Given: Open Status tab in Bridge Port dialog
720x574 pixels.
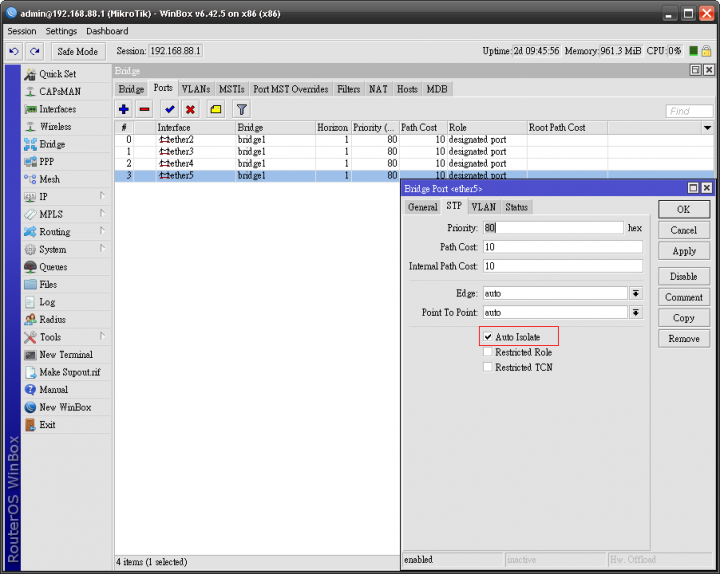Looking at the screenshot, I should 517,207.
